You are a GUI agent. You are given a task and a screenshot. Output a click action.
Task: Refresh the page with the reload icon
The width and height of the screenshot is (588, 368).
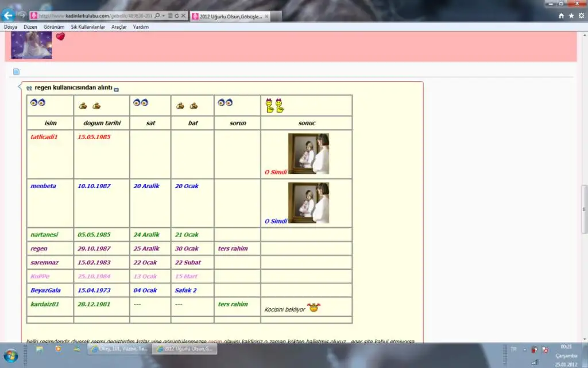(x=176, y=16)
